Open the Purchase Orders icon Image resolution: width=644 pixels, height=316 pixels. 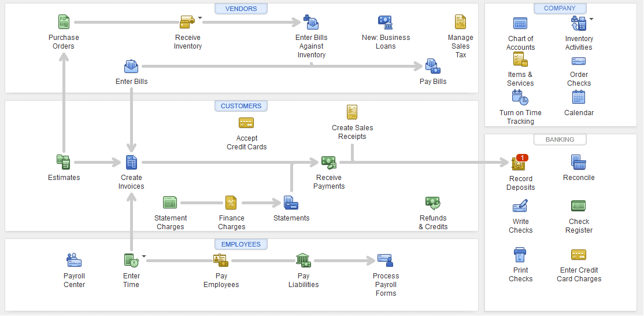64,22
